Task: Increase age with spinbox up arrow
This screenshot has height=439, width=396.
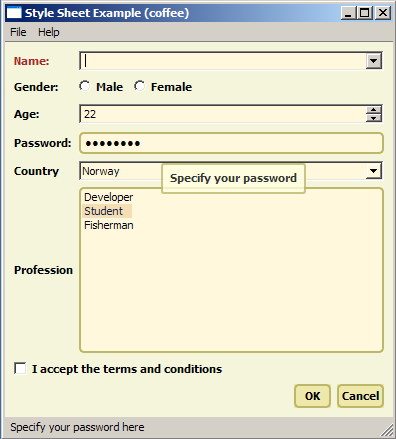Action: point(373,110)
